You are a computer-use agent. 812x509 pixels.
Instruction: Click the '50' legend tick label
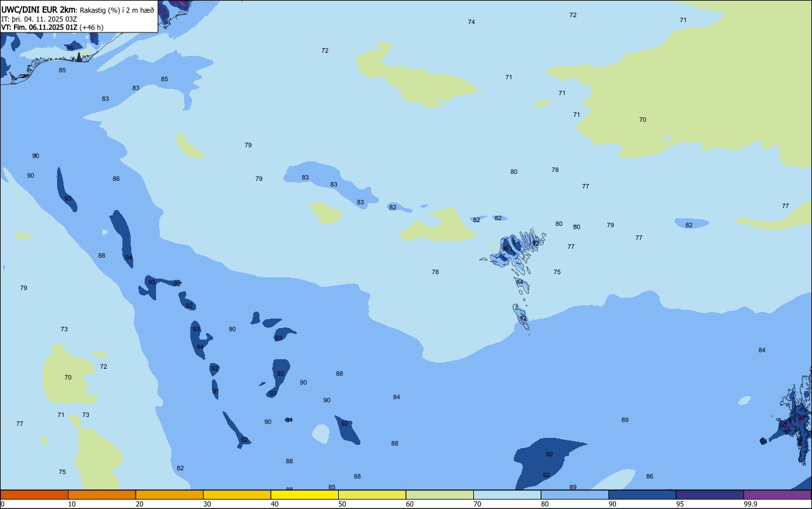coord(342,504)
